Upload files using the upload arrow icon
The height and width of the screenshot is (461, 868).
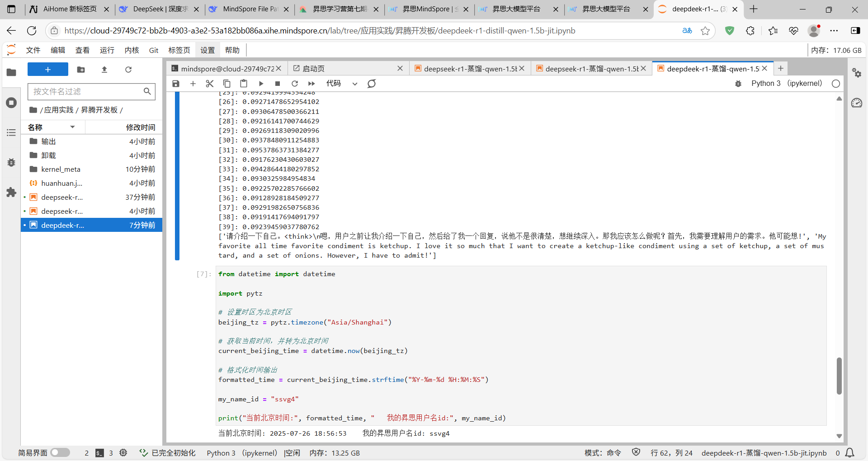(104, 70)
